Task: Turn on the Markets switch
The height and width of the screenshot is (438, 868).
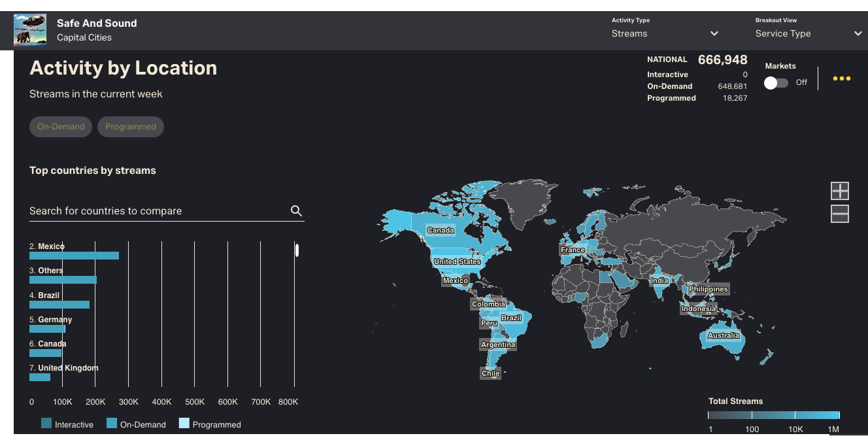Action: pyautogui.click(x=776, y=83)
